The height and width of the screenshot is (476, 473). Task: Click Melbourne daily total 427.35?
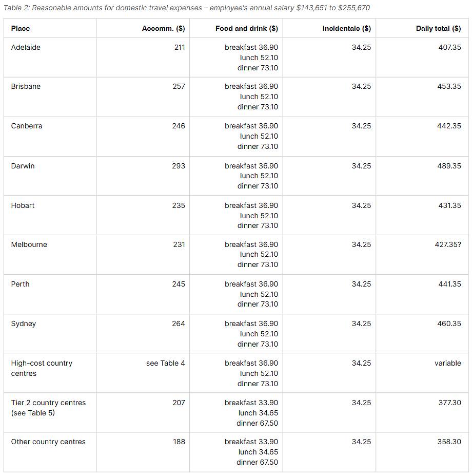pyautogui.click(x=447, y=245)
